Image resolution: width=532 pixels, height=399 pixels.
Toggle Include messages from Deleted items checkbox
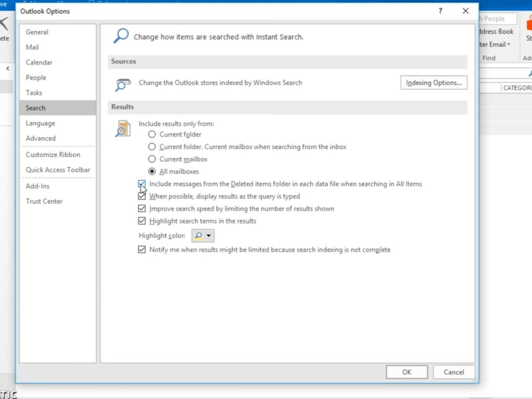coord(142,184)
